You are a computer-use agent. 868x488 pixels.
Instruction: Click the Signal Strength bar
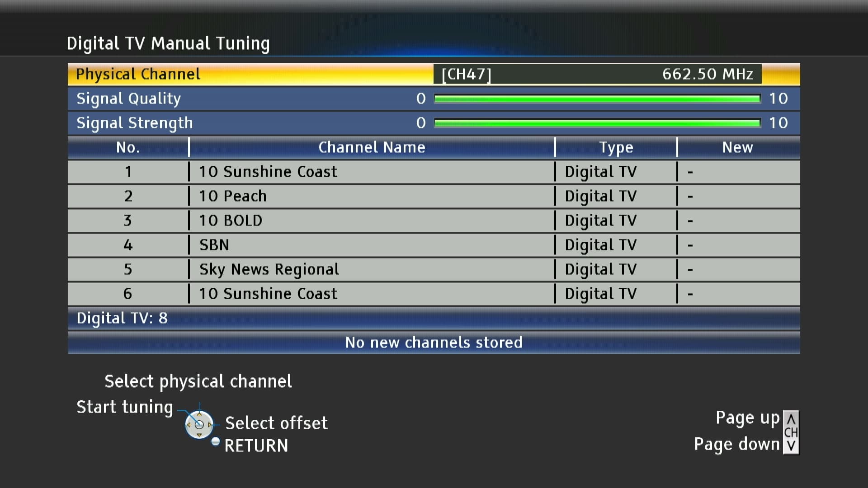597,123
